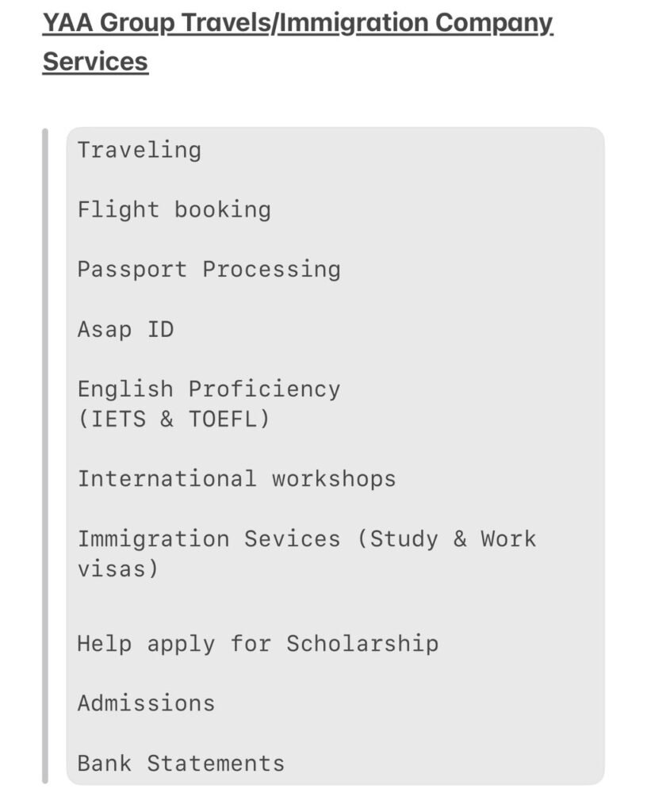647x812 pixels.
Task: Select the Admissions entry
Action: point(146,704)
